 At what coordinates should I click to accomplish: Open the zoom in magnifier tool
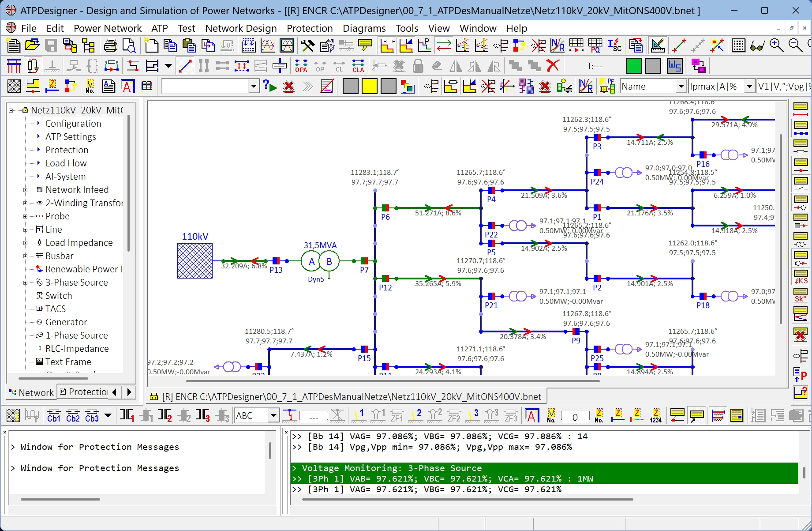tap(776, 45)
